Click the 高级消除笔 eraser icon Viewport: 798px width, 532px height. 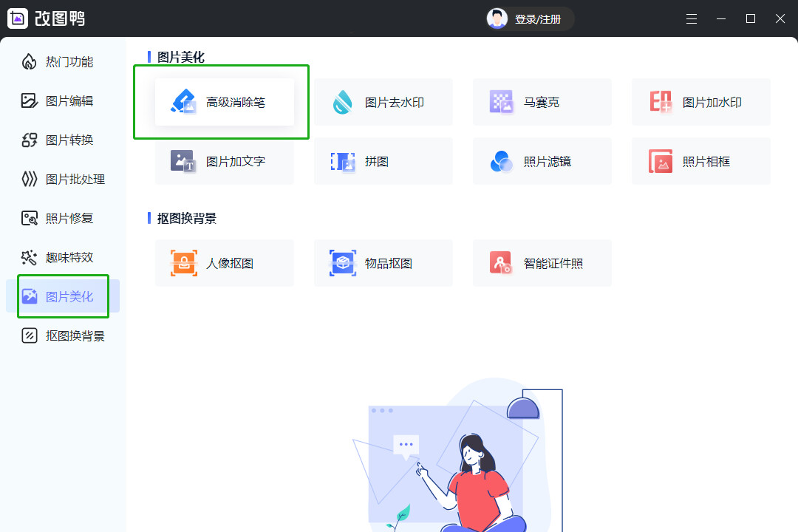tap(183, 101)
